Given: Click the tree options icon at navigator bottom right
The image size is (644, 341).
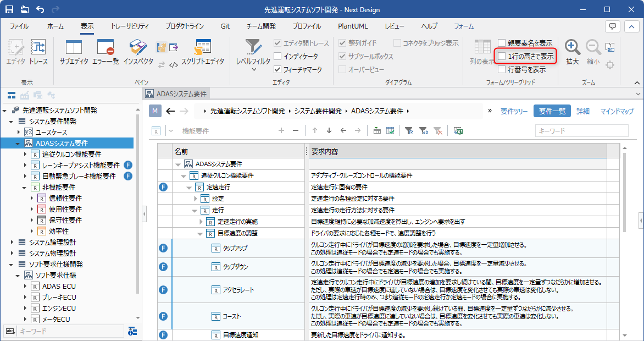Looking at the screenshot, I should coord(132,331).
